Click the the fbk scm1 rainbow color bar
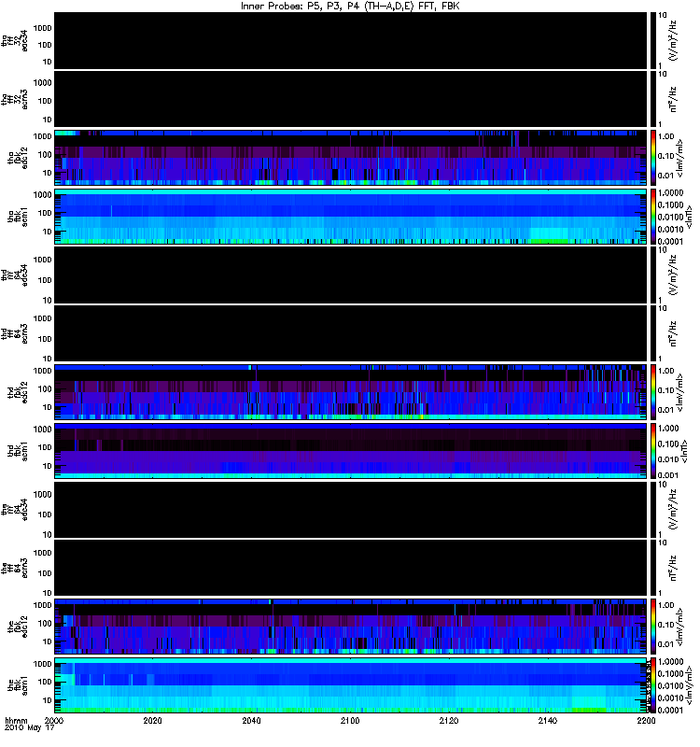Viewport: 700px width, 747px height. click(652, 685)
